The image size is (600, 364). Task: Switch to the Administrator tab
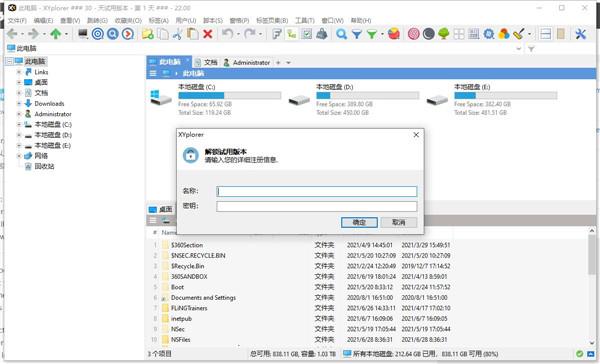click(247, 62)
